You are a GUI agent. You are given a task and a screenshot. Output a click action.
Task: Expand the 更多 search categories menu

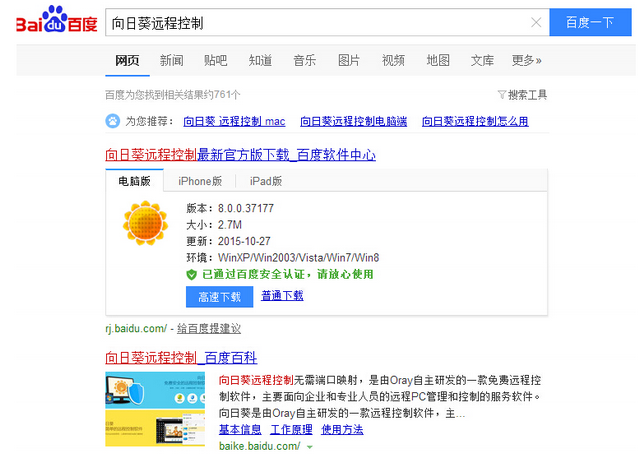(526, 60)
